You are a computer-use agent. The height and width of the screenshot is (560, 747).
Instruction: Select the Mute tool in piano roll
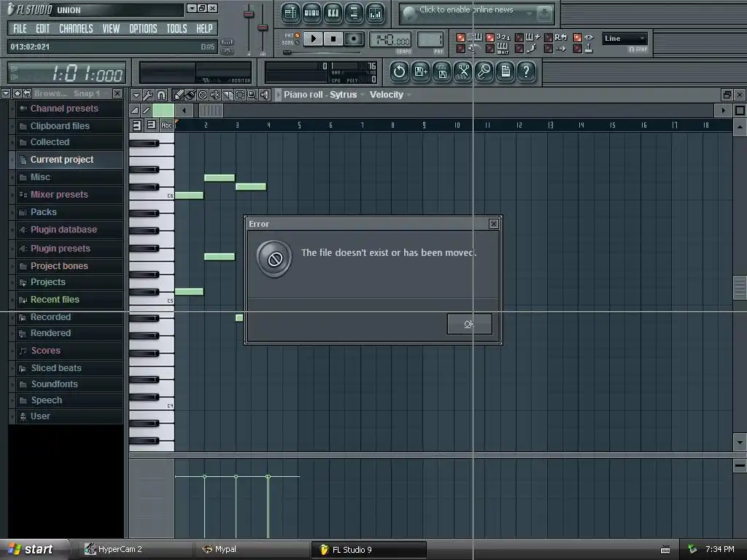point(215,95)
